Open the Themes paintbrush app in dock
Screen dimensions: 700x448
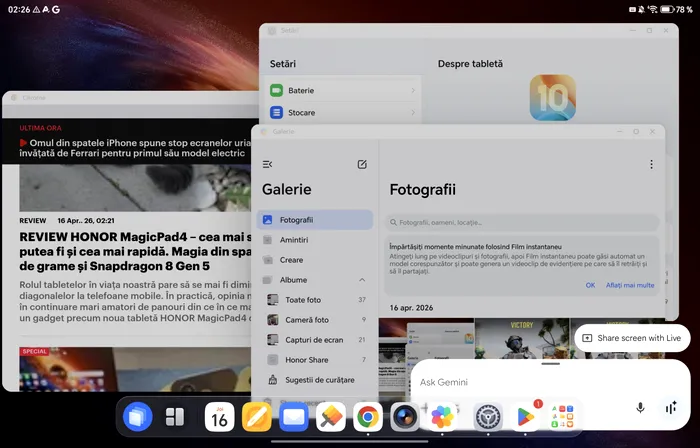[x=331, y=417]
